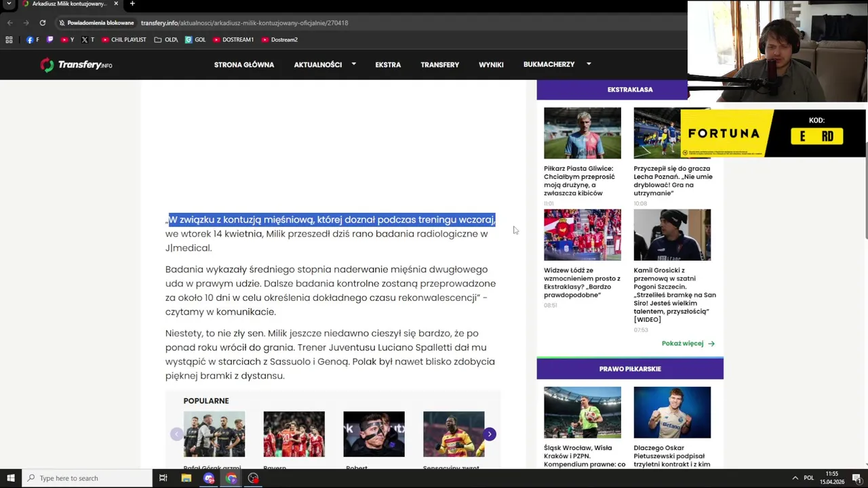This screenshot has height=488, width=868.
Task: Open the Oskar Pietuszewski thumbnail
Action: pos(672,412)
